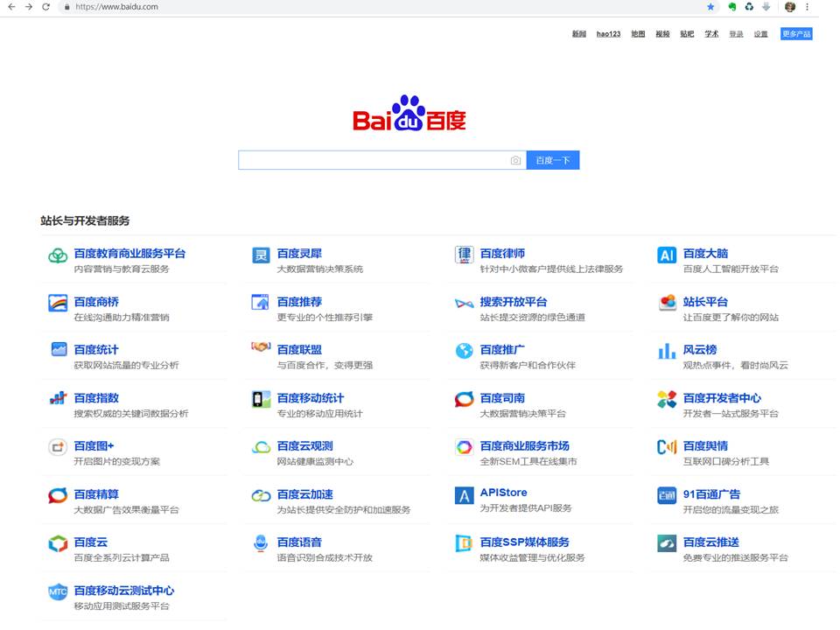Open the hao123 navigation link
The image size is (840, 630).
[x=609, y=34]
